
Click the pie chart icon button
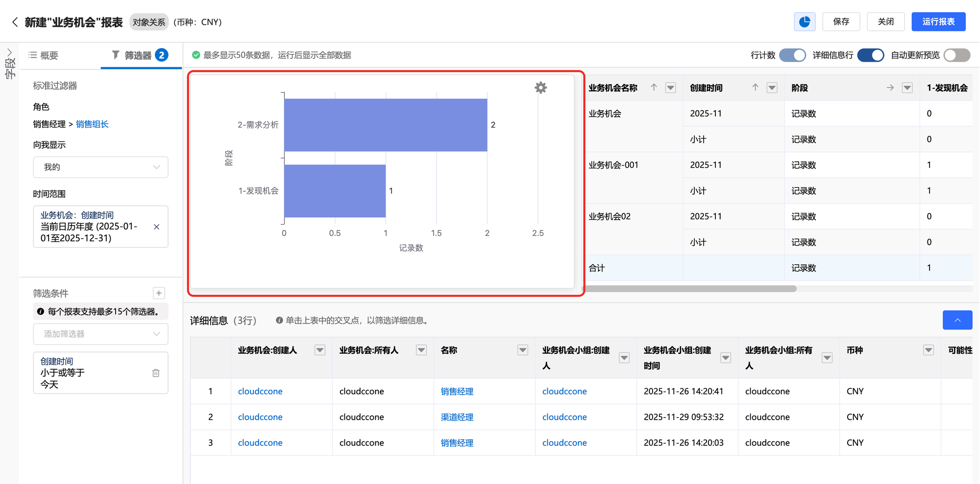coord(805,22)
